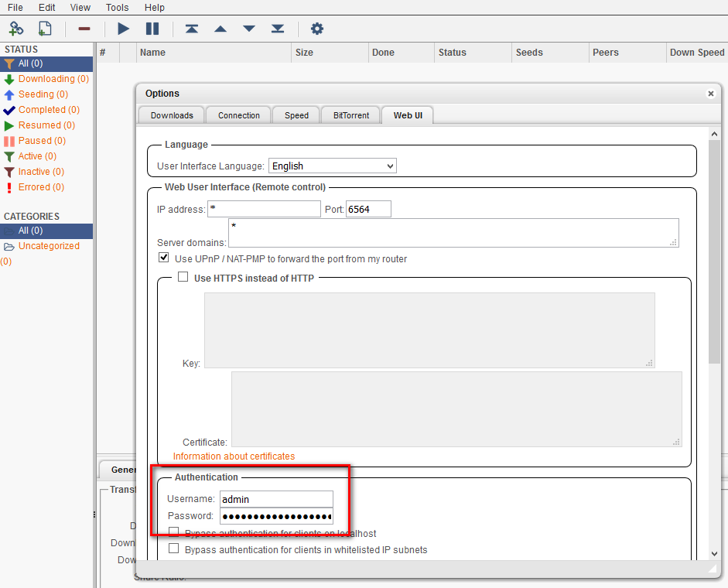Viewport: 728px width, 588px height.
Task: Click the red Delete torrent icon
Action: click(84, 29)
